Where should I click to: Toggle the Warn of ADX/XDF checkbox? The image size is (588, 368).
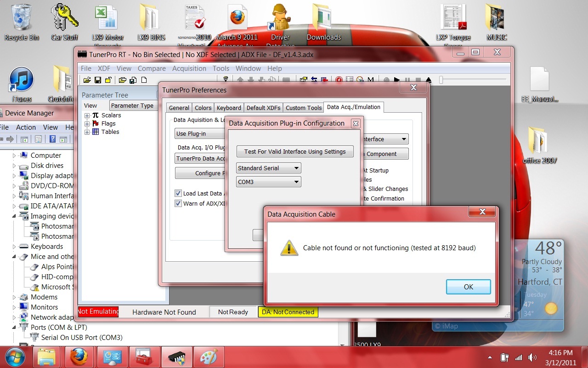(x=178, y=204)
